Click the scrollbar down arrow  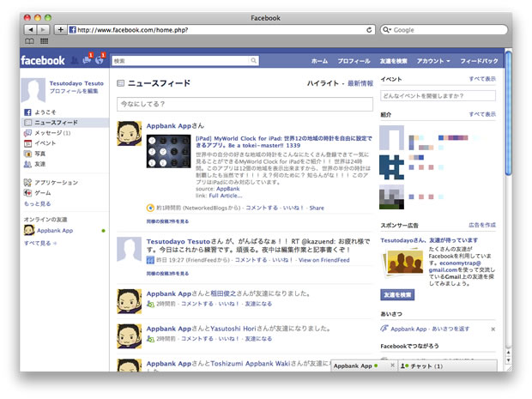coord(508,360)
